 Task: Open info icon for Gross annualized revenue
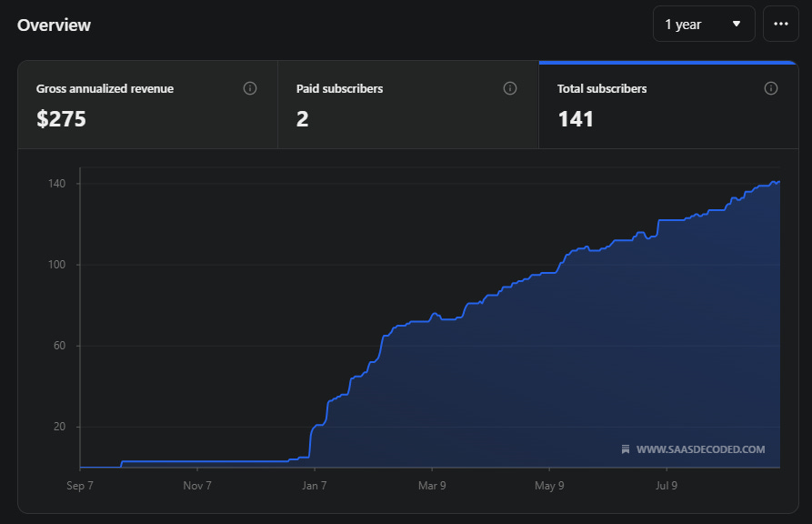(250, 88)
